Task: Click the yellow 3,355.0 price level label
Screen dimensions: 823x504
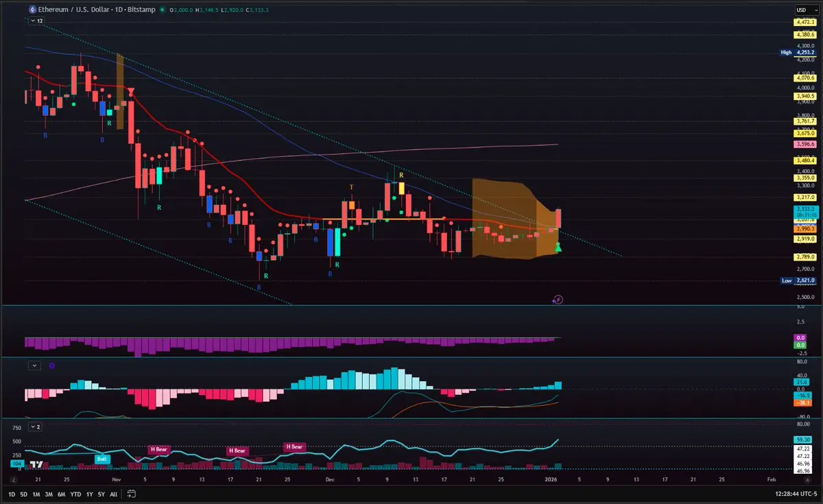Action: tap(805, 178)
